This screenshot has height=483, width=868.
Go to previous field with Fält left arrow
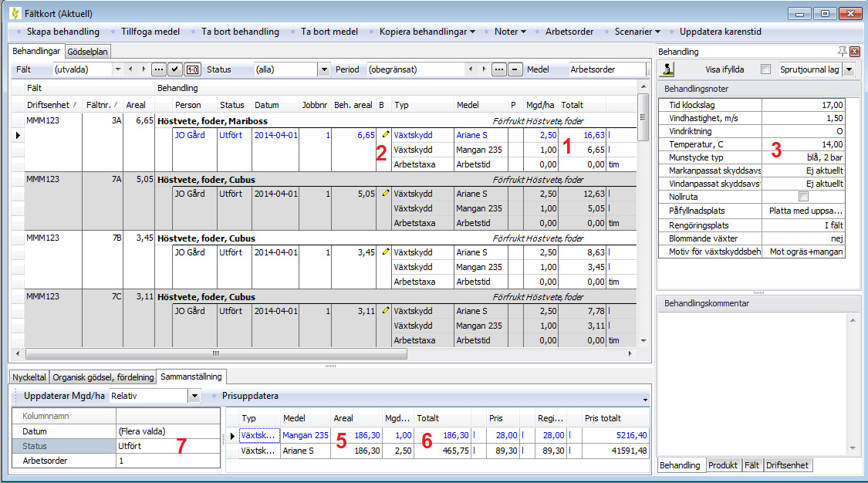click(x=130, y=69)
